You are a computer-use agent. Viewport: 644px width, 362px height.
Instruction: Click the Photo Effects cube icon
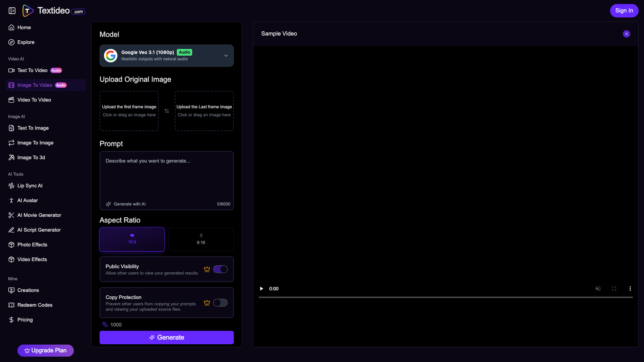[x=11, y=245]
